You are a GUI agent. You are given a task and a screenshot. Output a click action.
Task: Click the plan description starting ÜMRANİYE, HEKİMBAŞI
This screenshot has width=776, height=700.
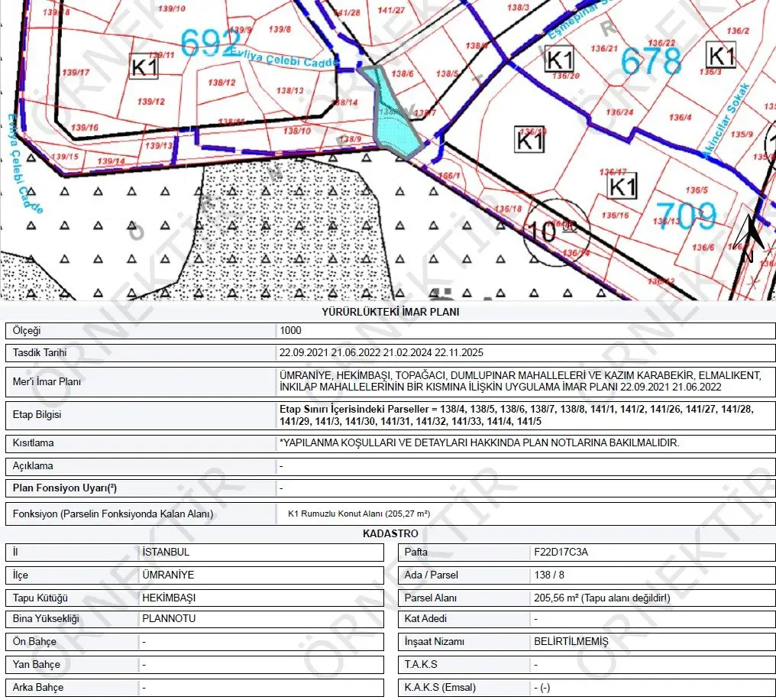point(520,381)
